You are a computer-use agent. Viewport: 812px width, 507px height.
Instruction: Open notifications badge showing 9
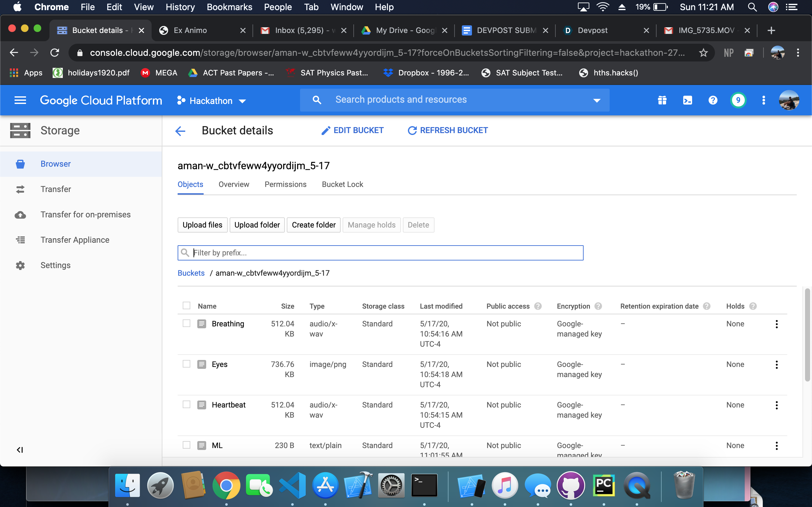pos(738,100)
